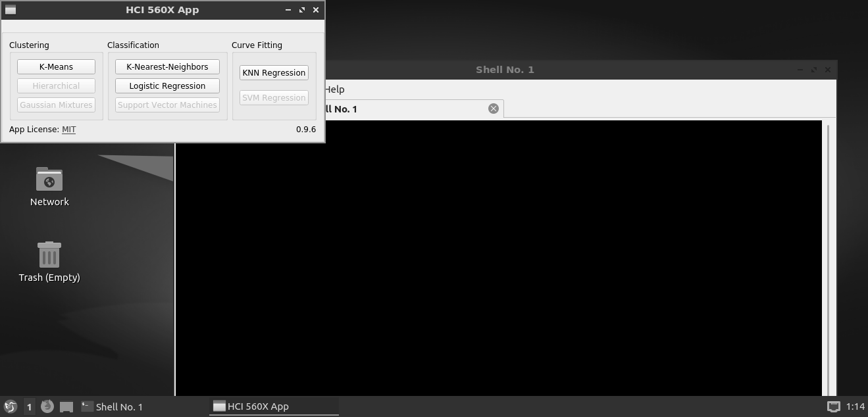Maximize the HCI 560X App window

click(302, 10)
